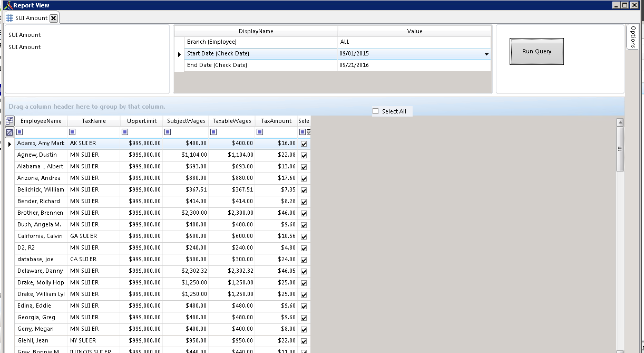Screen dimensions: 644x353
Task: Select the D2, R2 name cell
Action: (x=41, y=248)
